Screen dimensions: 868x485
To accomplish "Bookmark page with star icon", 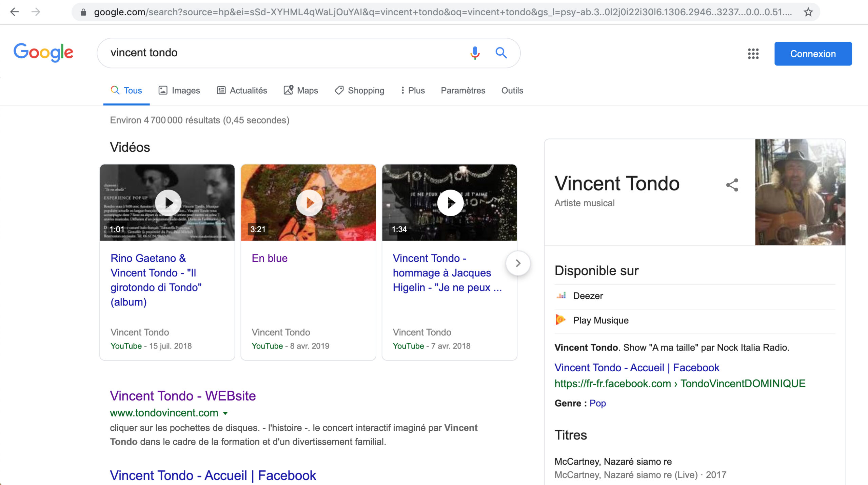I will click(x=808, y=12).
